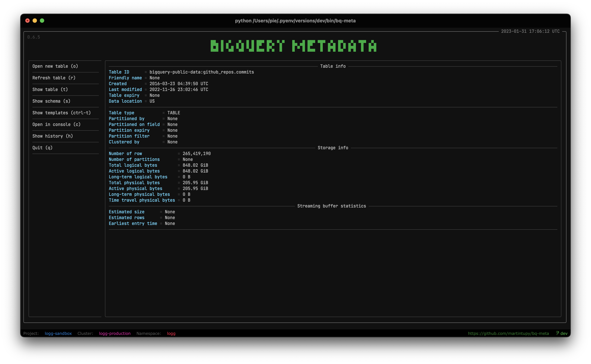
Task: Click the Clustered by label
Action: tap(124, 142)
